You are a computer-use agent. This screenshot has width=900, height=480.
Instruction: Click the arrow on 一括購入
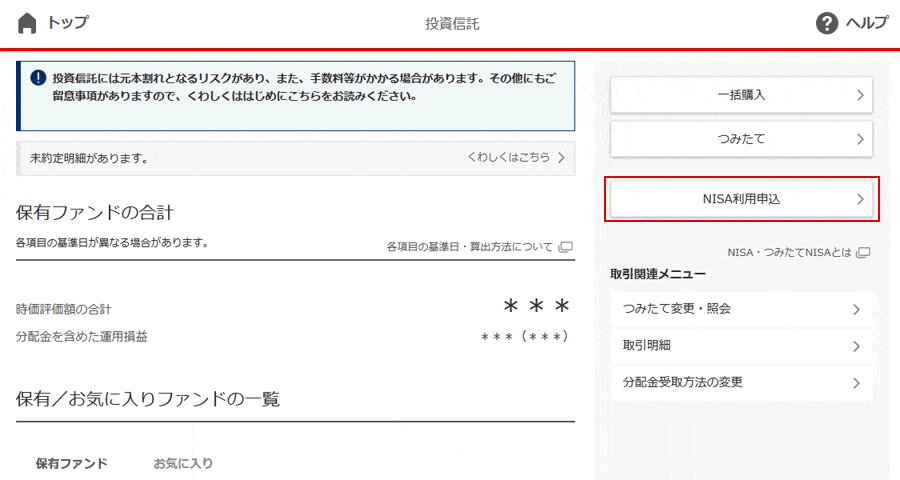860,95
